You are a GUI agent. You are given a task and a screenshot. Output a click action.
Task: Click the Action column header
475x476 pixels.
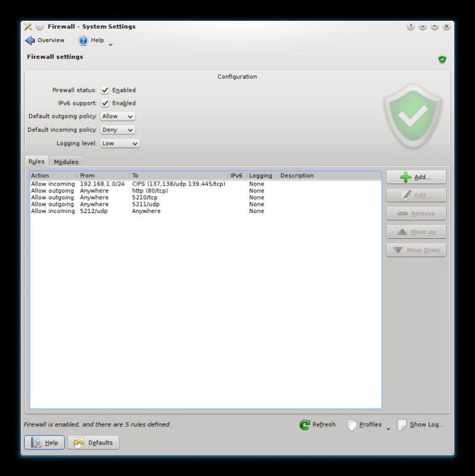pos(54,176)
